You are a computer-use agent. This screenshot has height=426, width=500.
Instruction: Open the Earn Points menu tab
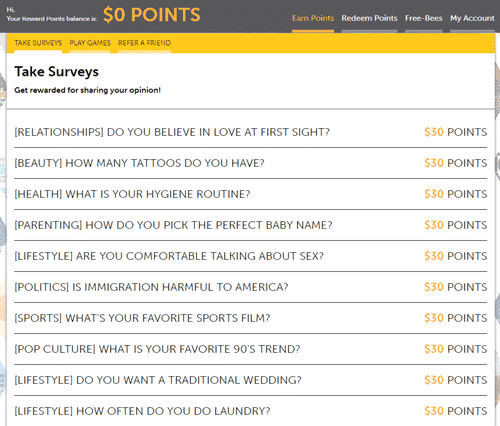tap(313, 18)
